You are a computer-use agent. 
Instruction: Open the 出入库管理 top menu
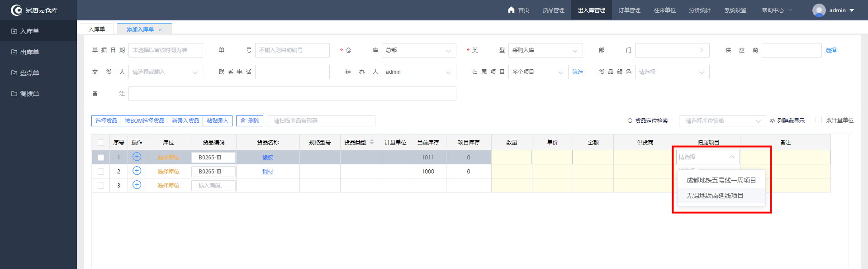[x=591, y=10]
